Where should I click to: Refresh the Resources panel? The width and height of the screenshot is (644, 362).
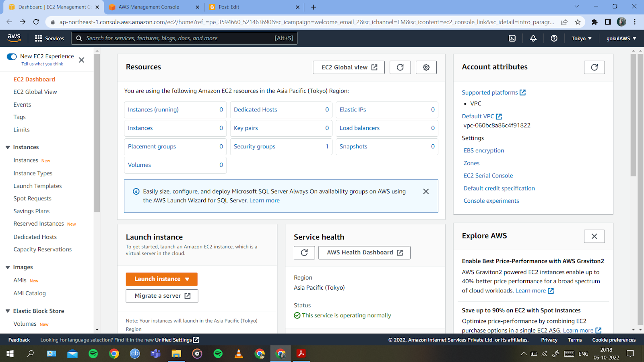[x=400, y=67]
